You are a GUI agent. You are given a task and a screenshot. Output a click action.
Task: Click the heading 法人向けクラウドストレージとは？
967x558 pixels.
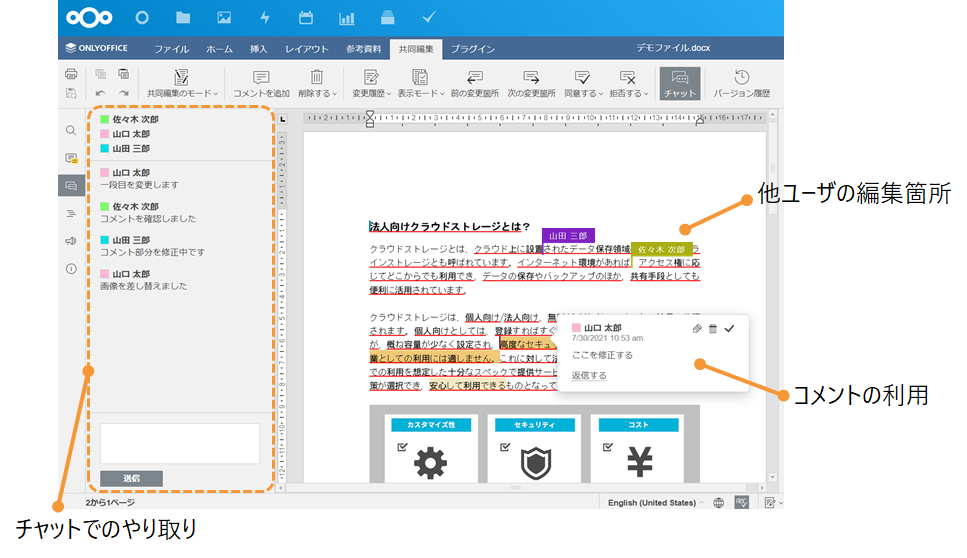(x=450, y=226)
